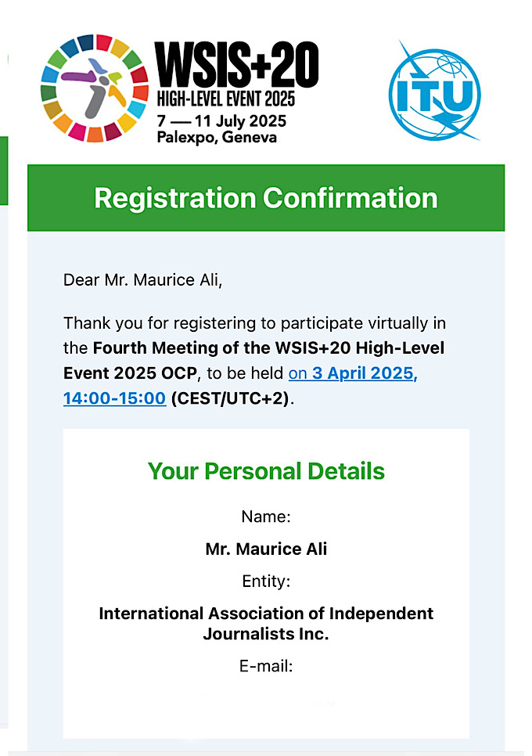
Task: Click the WSIS+20 colorful circle logo
Action: pos(95,88)
